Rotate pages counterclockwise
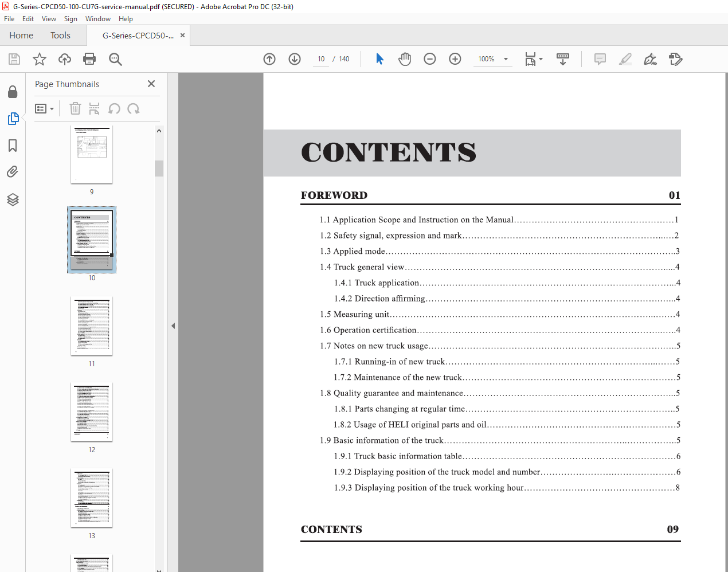728x572 pixels. pyautogui.click(x=114, y=108)
